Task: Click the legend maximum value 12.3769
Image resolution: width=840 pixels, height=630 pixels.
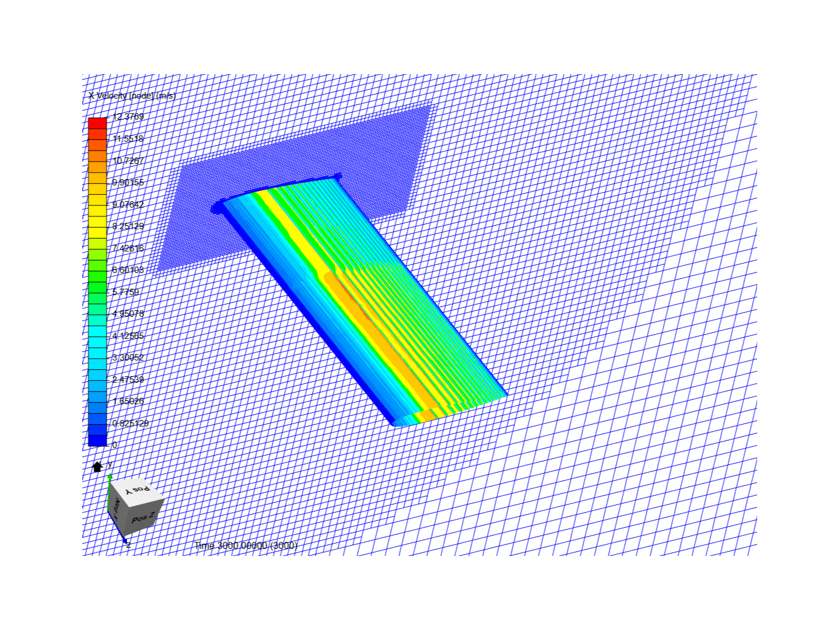Action: click(128, 117)
